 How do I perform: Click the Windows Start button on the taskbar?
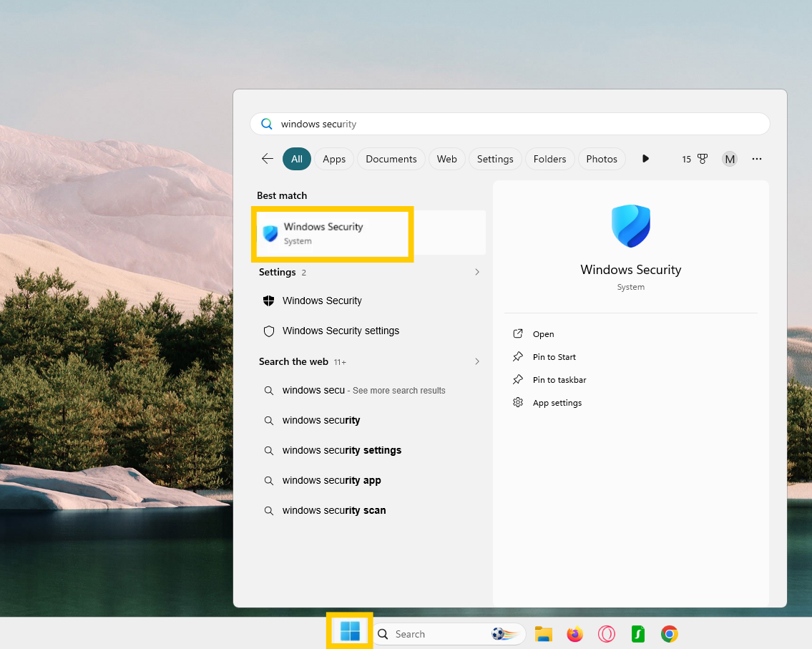[350, 631]
